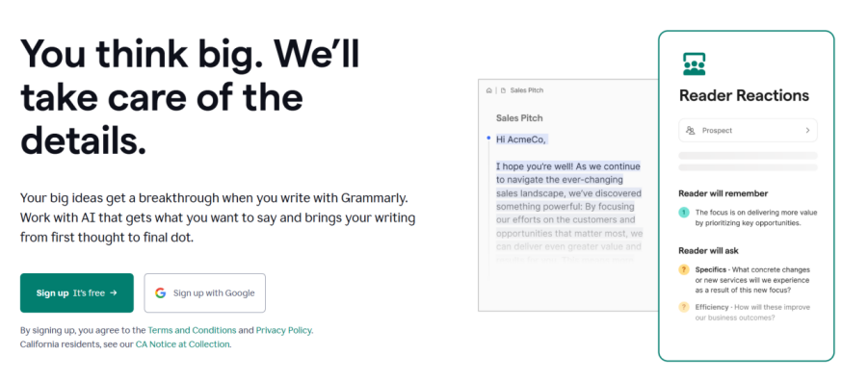Click the blue dot marker beside Hi AcmeCo
The image size is (868, 381).
[x=488, y=138]
